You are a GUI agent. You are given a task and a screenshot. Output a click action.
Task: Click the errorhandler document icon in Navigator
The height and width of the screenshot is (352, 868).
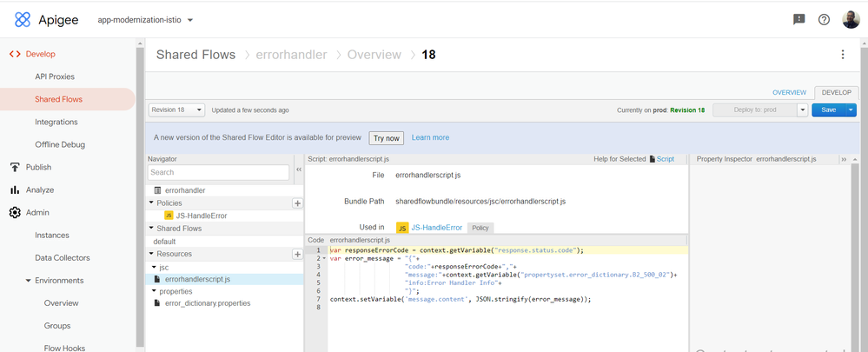click(x=158, y=189)
